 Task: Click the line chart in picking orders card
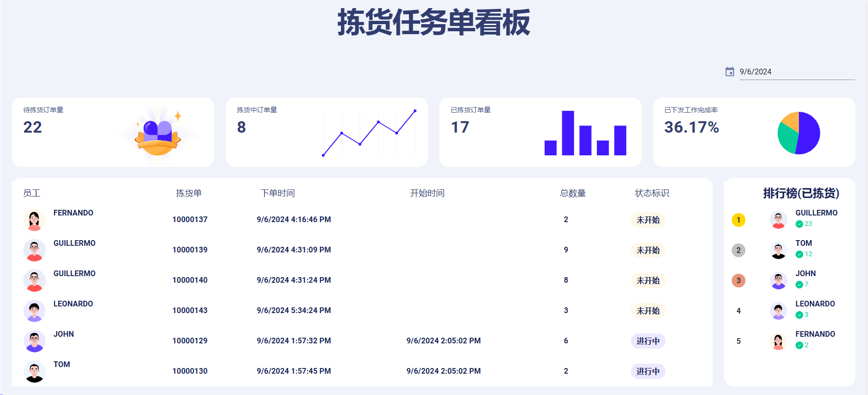tap(369, 133)
